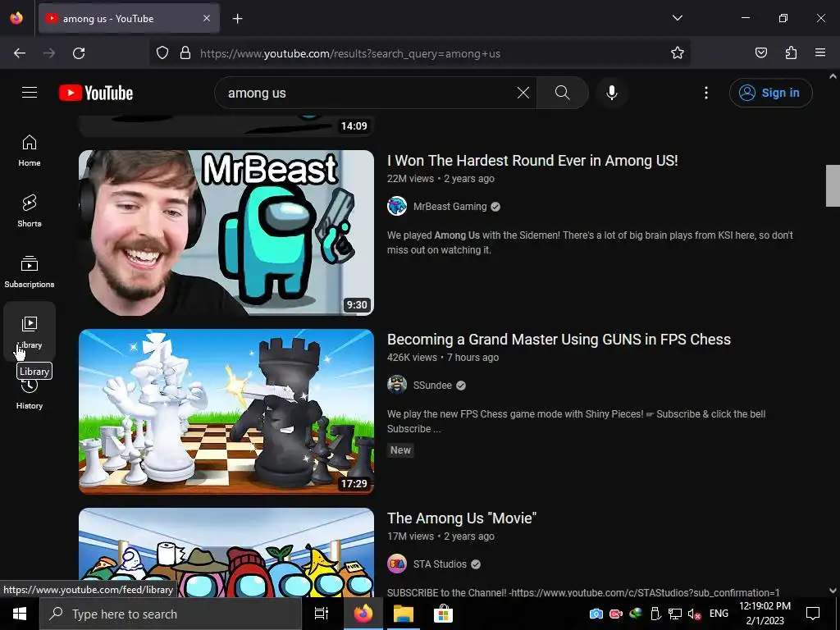Open 'The Among Us "Movie"' title link
The width and height of the screenshot is (840, 630).
tap(462, 518)
